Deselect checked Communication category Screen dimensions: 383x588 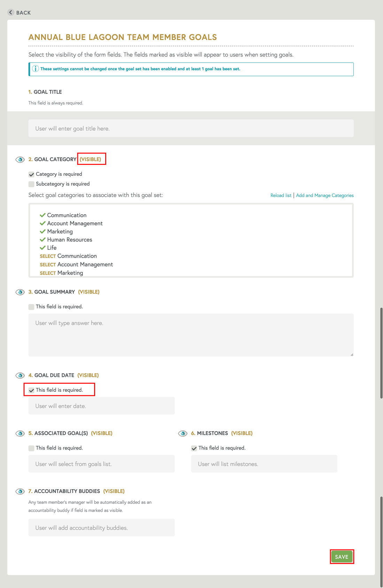[x=63, y=215]
